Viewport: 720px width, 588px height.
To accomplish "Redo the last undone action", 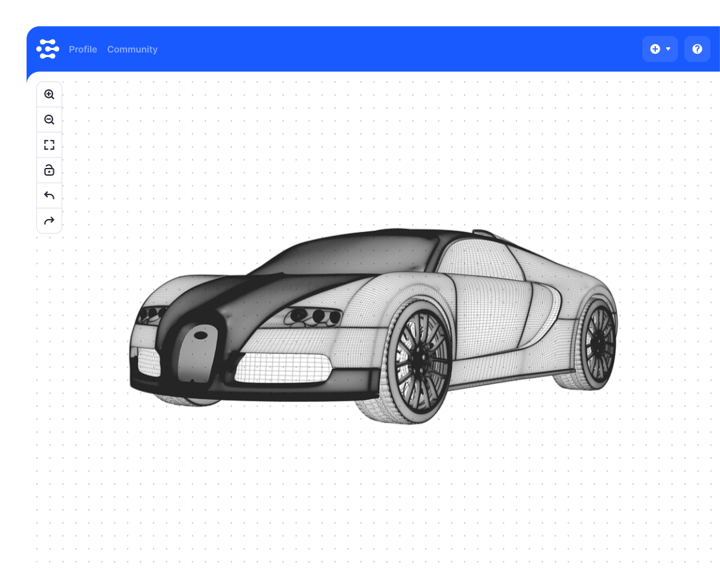I will 49,221.
